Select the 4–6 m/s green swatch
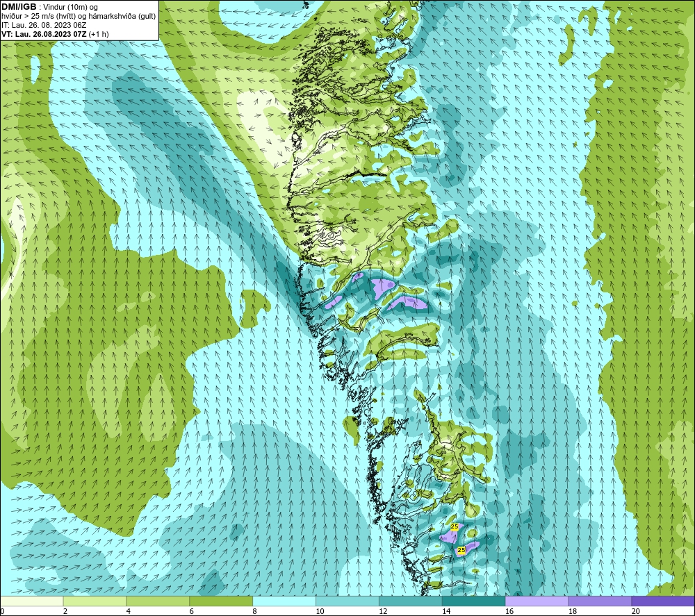 click(158, 601)
